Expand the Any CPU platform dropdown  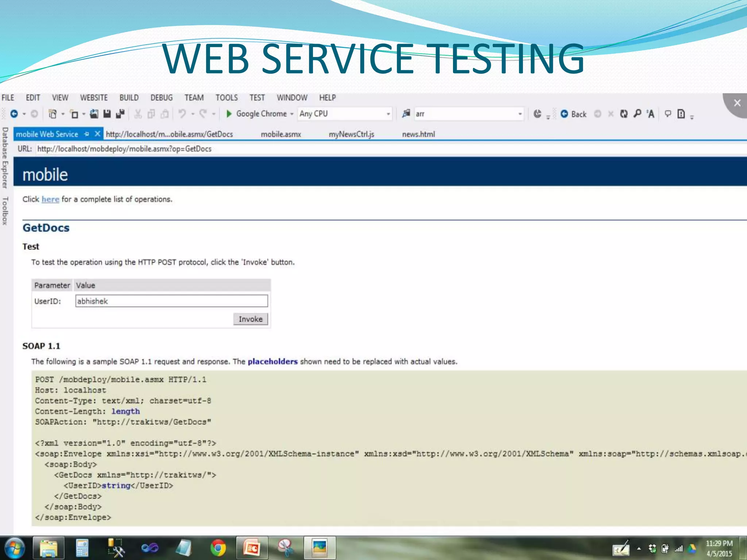click(388, 114)
